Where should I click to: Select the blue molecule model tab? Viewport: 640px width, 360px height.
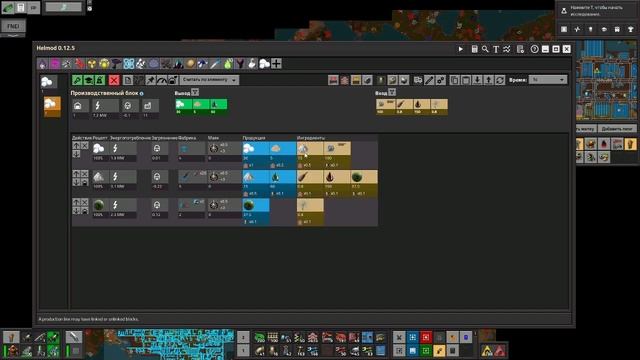129,64
